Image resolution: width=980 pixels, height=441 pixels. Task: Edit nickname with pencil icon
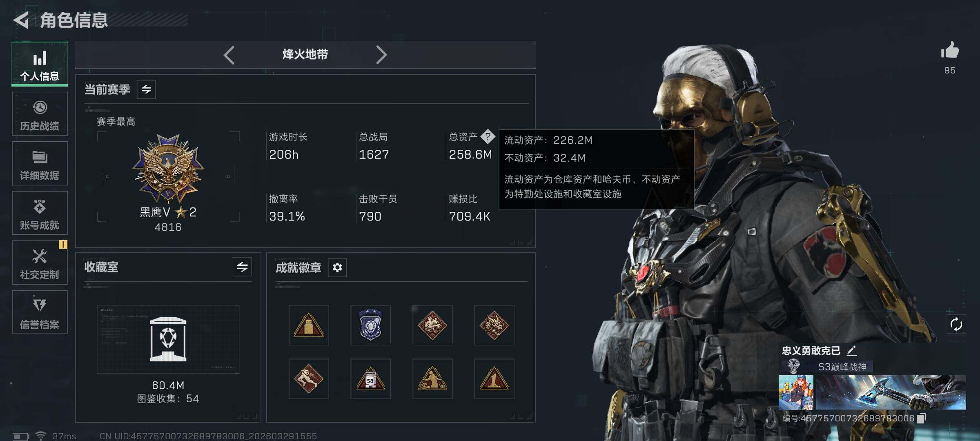(851, 350)
